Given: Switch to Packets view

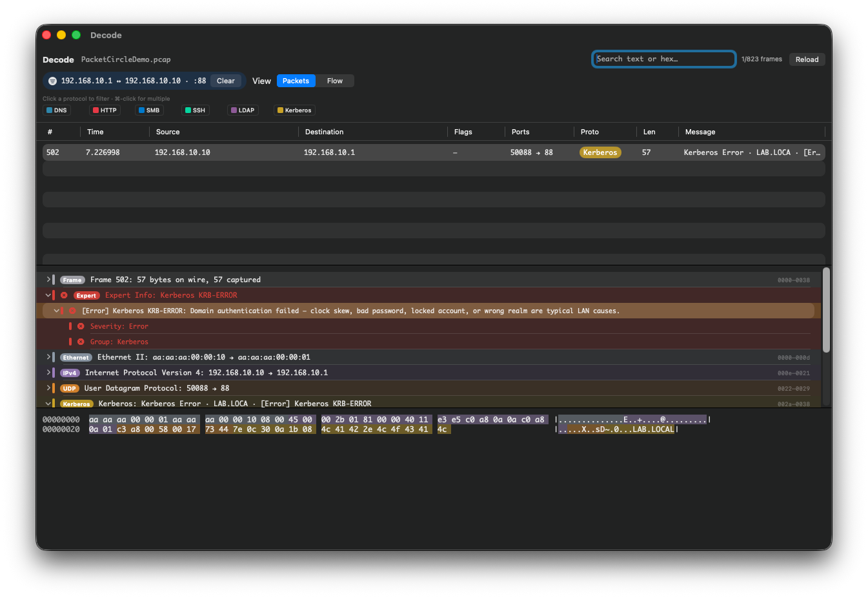Looking at the screenshot, I should click(x=296, y=81).
